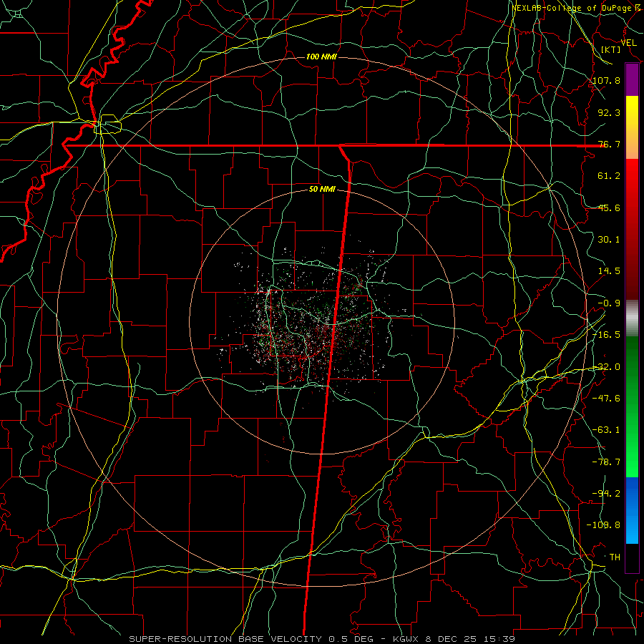
Task: Pick the blue segment of the color bar
Action: click(x=632, y=510)
